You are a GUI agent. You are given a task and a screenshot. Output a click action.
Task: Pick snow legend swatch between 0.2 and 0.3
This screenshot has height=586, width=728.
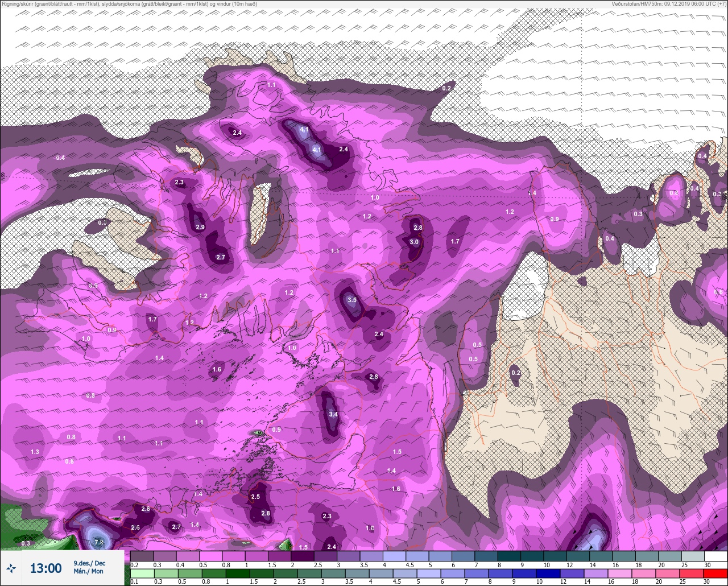pos(142,556)
